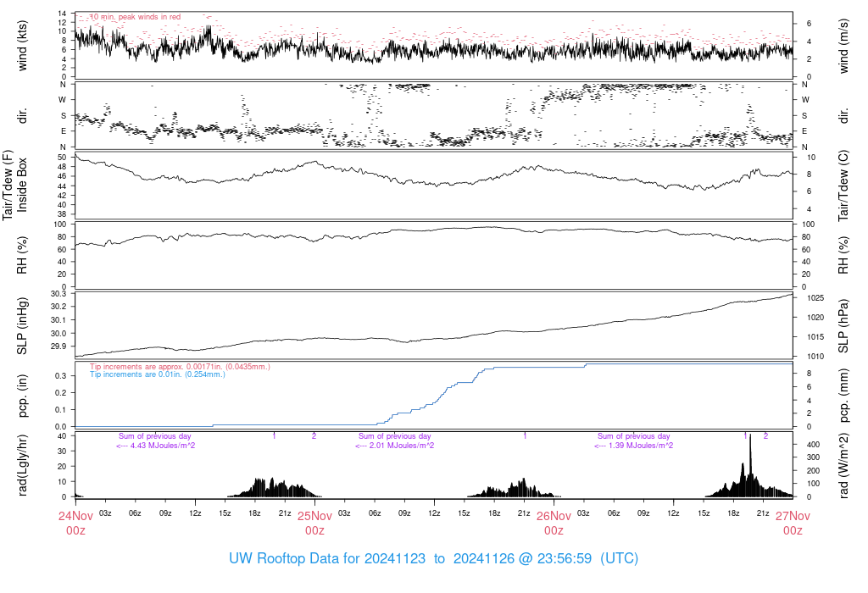
Task: Click the 'Tair/Tdew (F)' axis label
Action: tap(8, 185)
